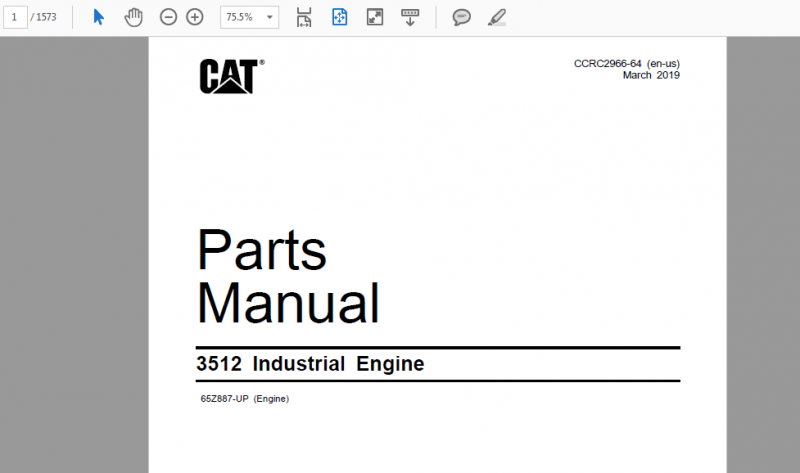
Task: Zoom out with the minus button
Action: [x=168, y=17]
